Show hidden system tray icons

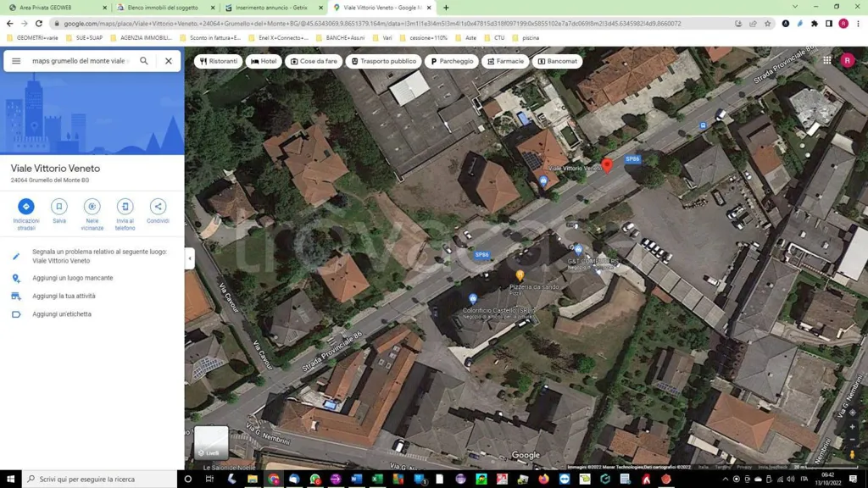[x=726, y=480]
